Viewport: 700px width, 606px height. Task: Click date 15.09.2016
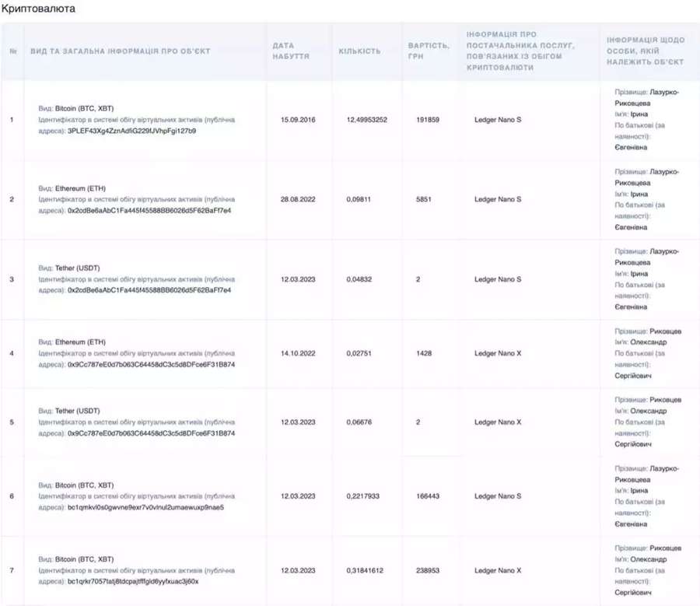298,120
